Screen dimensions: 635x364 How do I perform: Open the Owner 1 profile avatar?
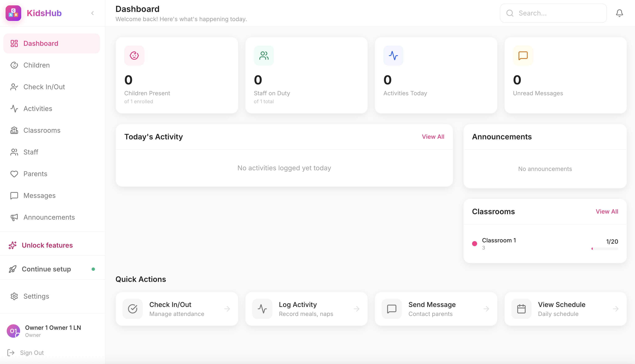point(13,331)
